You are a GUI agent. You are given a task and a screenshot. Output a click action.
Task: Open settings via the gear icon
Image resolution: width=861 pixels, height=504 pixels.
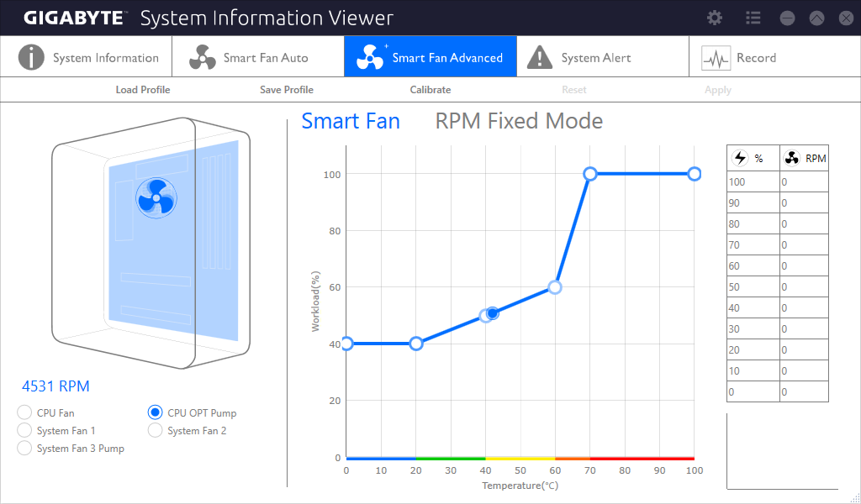[x=715, y=18]
